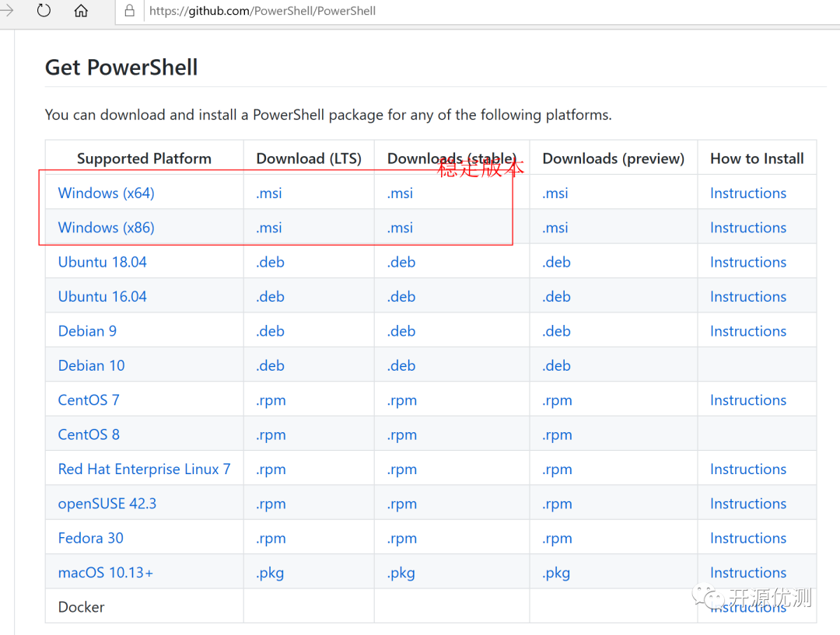This screenshot has width=840, height=635.
Task: Download stable .deb for Ubuntu 16.04
Action: (401, 297)
